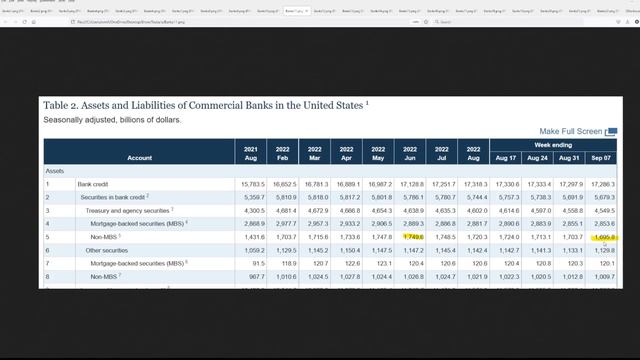Click Bank credit value 15,783.5 for 2021 Aug

[253, 184]
